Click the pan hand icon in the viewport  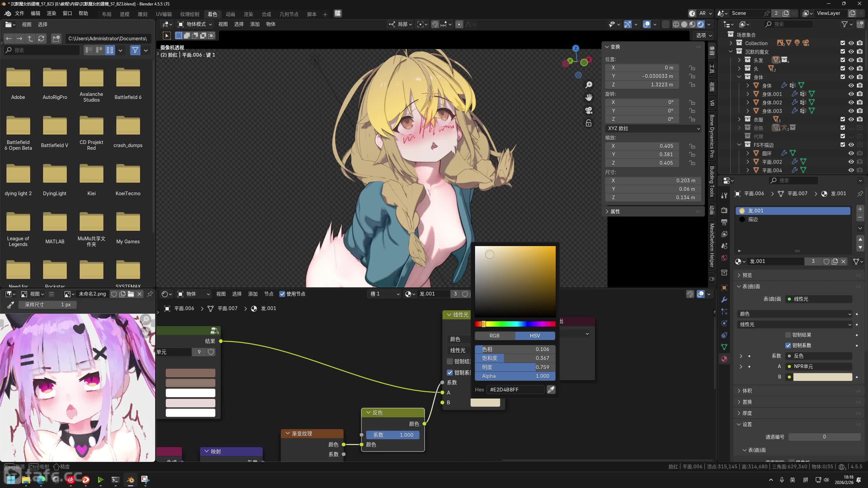click(589, 98)
